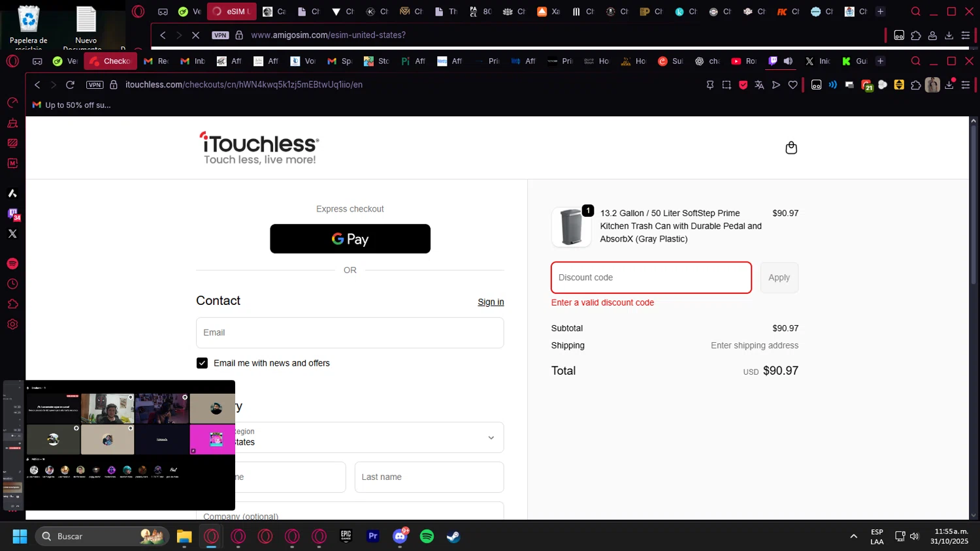Open Spotify in the Opera sidebar
Viewport: 980px width, 551px height.
point(12,264)
